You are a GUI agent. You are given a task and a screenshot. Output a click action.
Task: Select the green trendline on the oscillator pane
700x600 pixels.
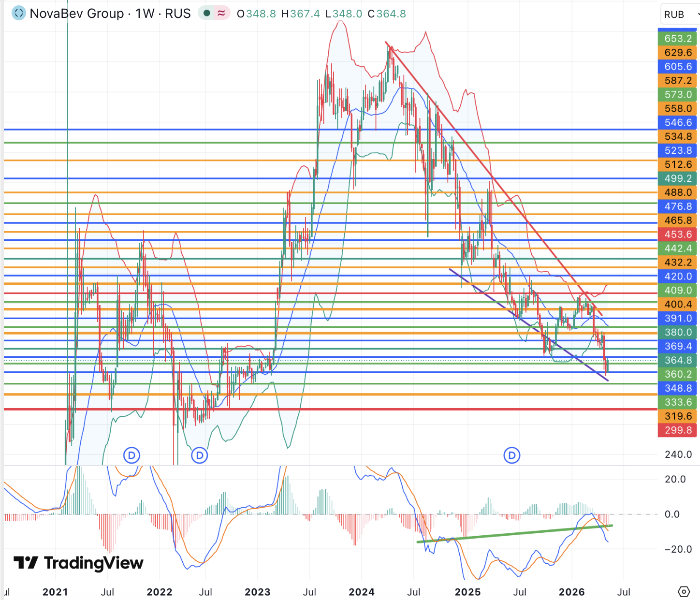point(514,534)
